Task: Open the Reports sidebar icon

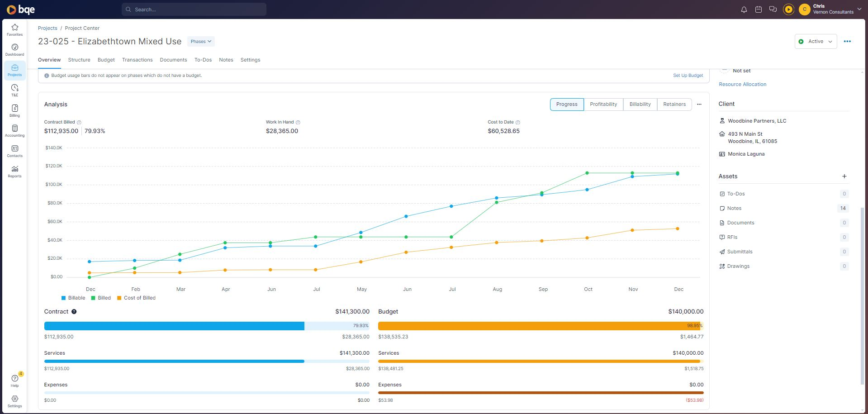Action: (x=14, y=171)
